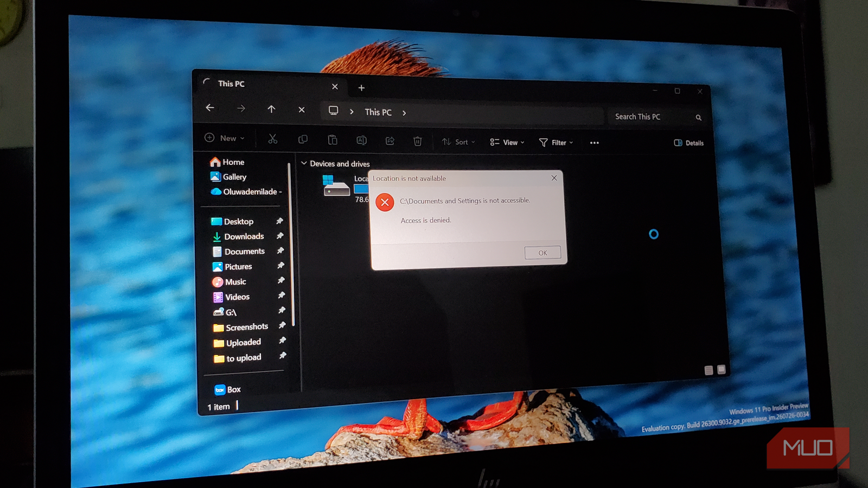Switch to large thumbnails view icon
The width and height of the screenshot is (868, 488).
[x=722, y=369]
